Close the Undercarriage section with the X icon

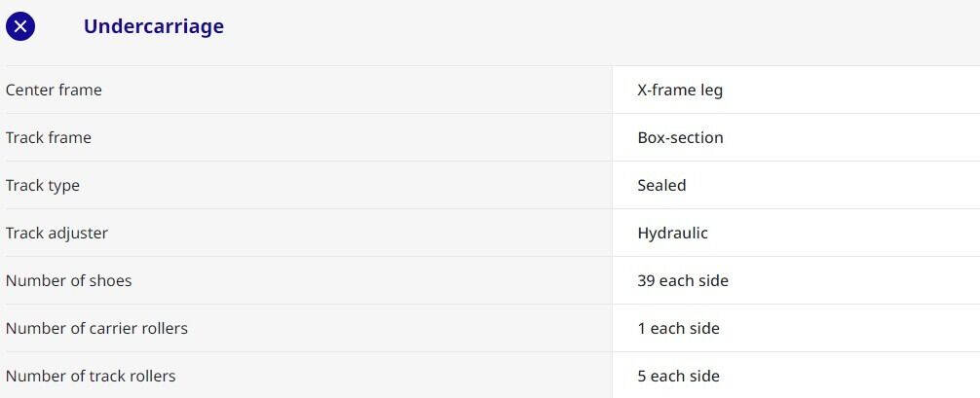click(20, 26)
